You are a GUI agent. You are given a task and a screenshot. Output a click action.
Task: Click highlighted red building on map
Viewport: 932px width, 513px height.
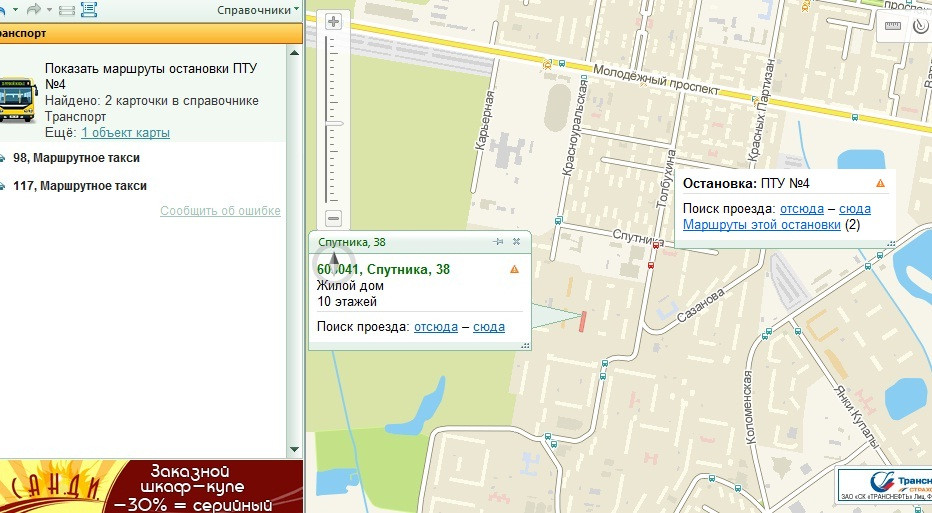point(583,321)
